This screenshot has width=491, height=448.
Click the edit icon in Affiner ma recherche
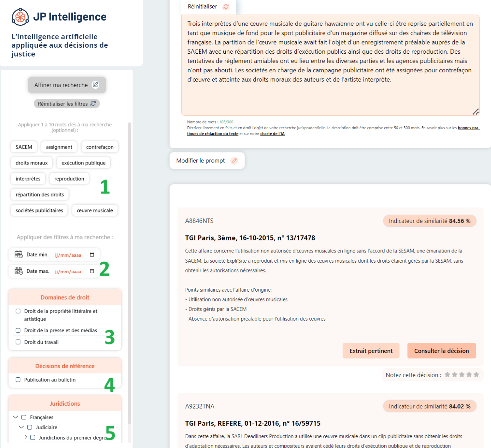95,85
